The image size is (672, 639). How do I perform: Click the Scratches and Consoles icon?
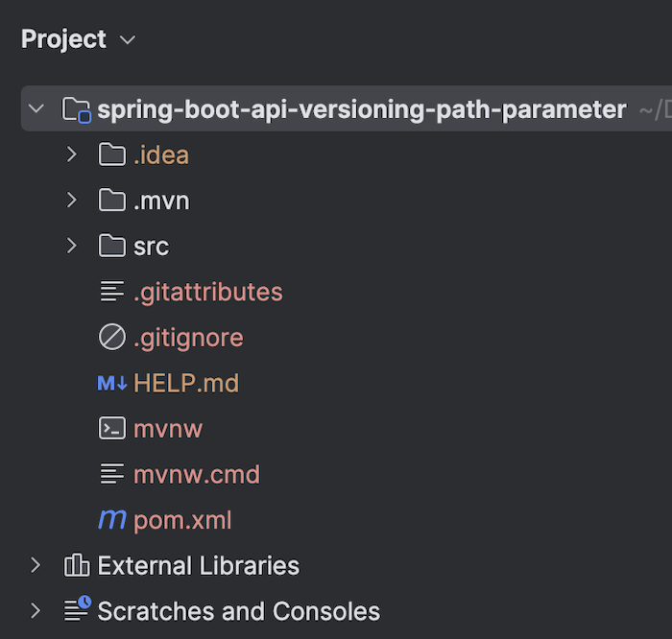pyautogui.click(x=77, y=609)
